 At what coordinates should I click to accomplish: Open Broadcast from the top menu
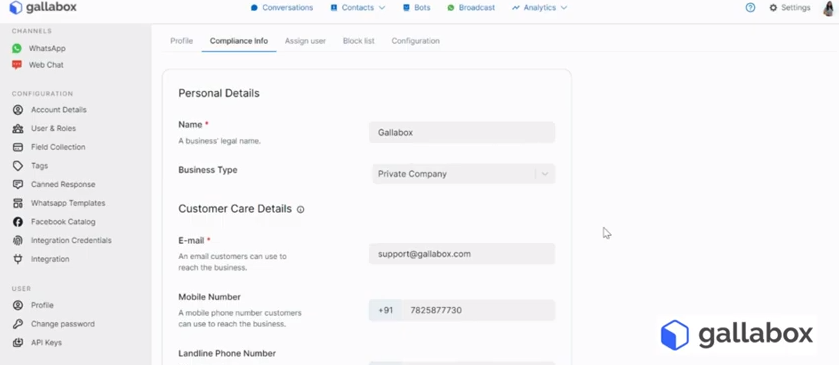(477, 8)
